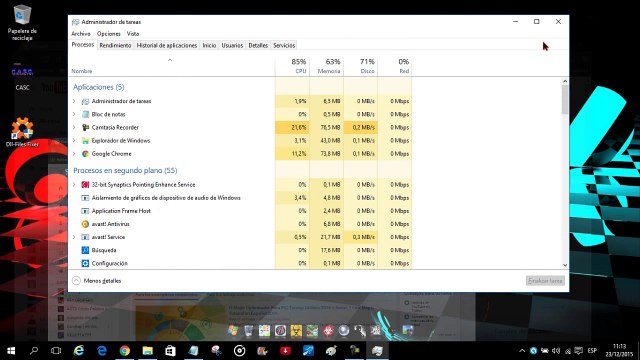Open Dll-Files Fixer desktop icon

[x=22, y=132]
